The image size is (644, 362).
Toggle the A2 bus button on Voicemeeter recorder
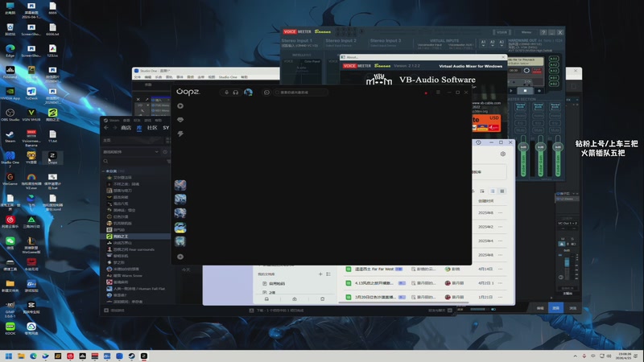pos(554,65)
